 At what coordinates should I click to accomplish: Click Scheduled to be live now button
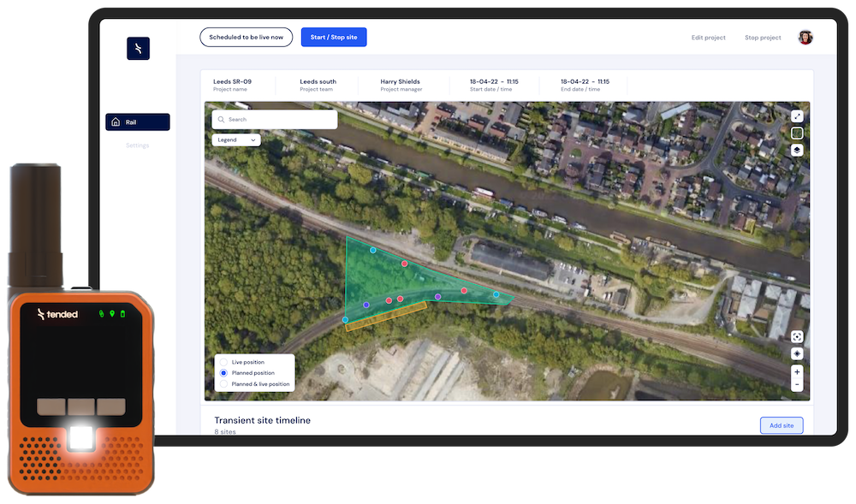(x=247, y=37)
